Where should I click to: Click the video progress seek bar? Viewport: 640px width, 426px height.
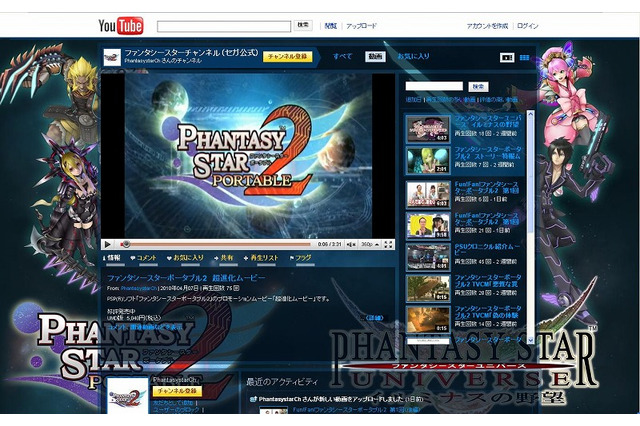click(x=216, y=244)
